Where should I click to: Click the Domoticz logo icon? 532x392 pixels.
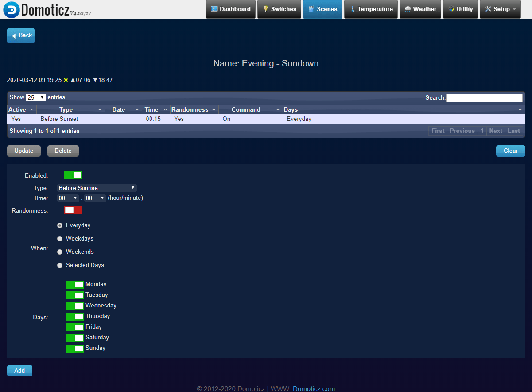[11, 9]
